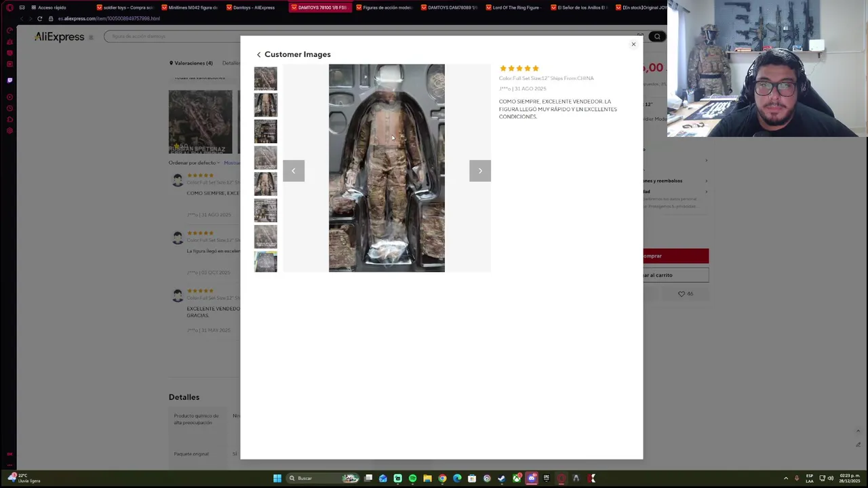This screenshot has width=868, height=488.
Task: Show hidden system tray icons
Action: tap(786, 479)
